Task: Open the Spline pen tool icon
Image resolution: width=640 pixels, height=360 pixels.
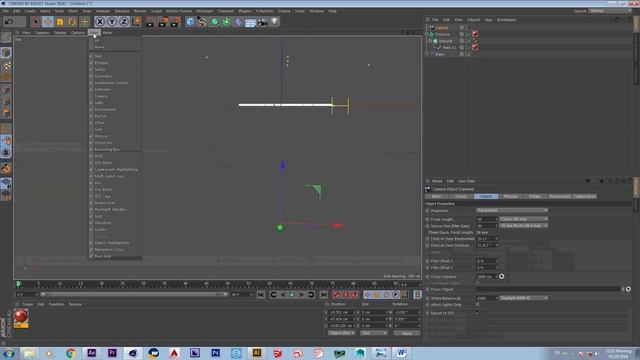Action: [x=202, y=22]
